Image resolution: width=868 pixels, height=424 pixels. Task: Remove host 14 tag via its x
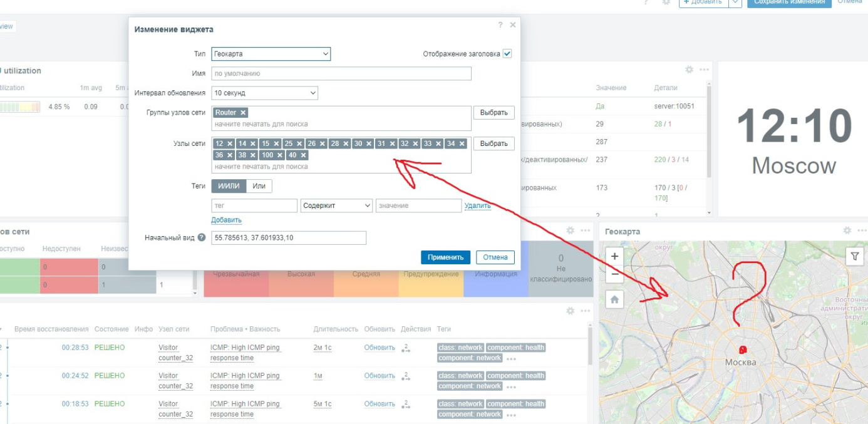coord(253,143)
